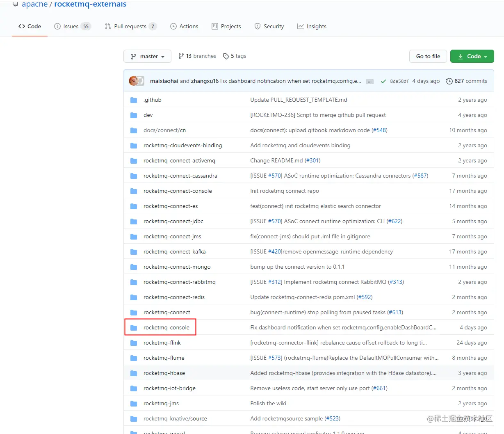Open pull request #548 link
Viewport: 504px width, 434px height.
click(x=379, y=130)
